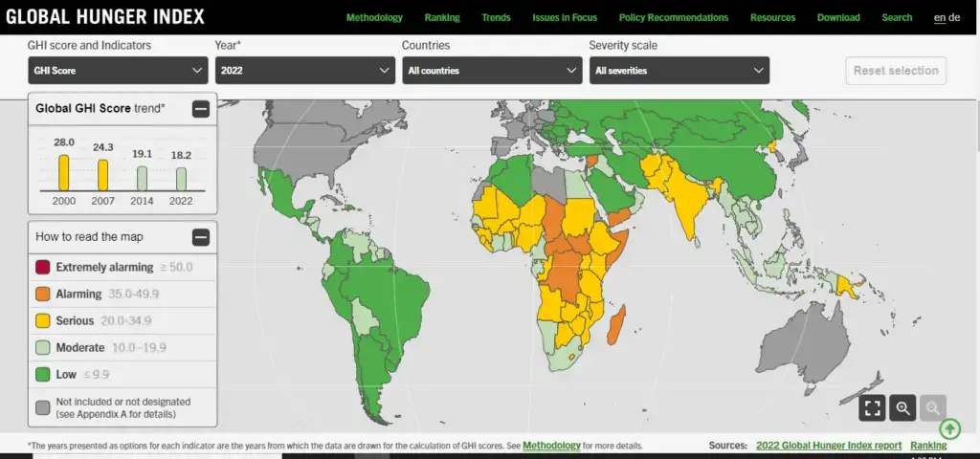This screenshot has width=980, height=459.
Task: Click the 2014 bar in trend chart
Action: click(142, 179)
